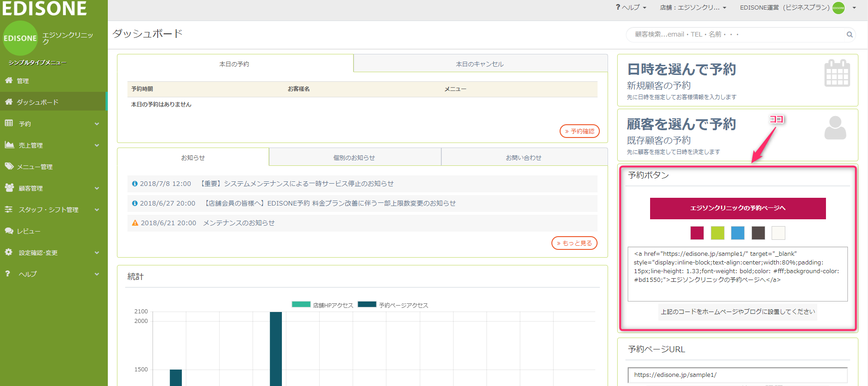Screen dimensions: 868x386
Task: Click the question mark icon beside sidebar ヘルプ
Action: click(x=8, y=274)
